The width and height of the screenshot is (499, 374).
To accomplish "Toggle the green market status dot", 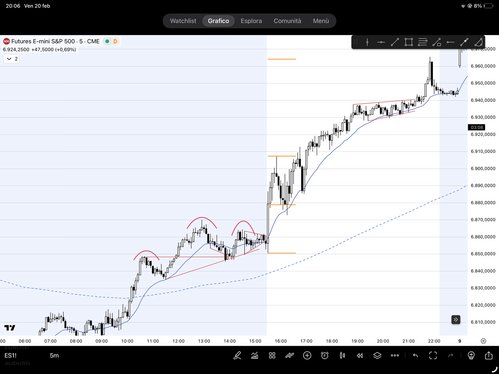I will tap(107, 41).
